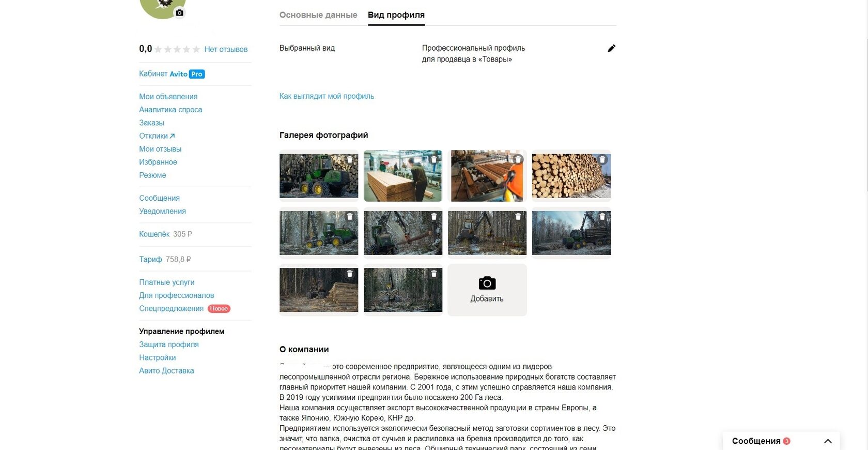This screenshot has width=868, height=450.
Task: Click text Профессиональный профиль
Action: 473,48
